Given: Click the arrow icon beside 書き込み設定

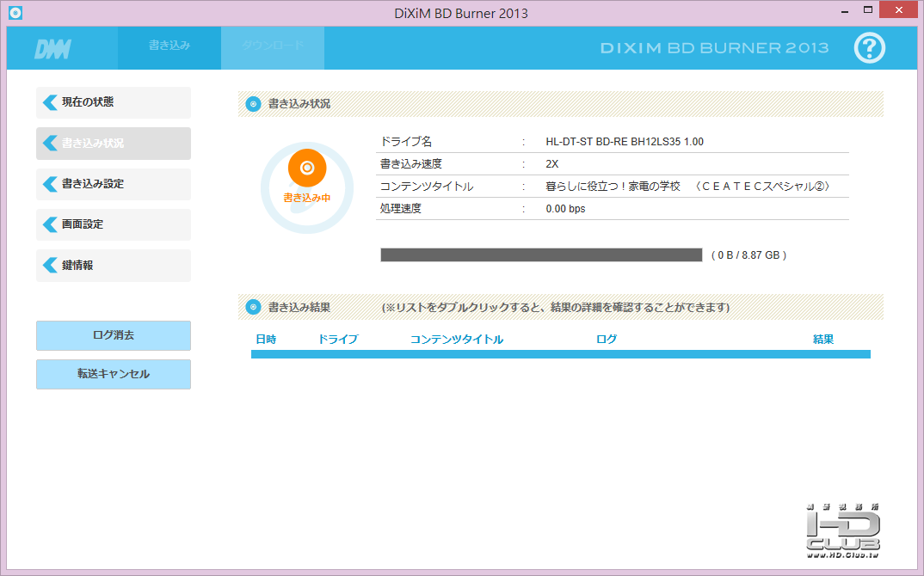Looking at the screenshot, I should click(x=50, y=184).
